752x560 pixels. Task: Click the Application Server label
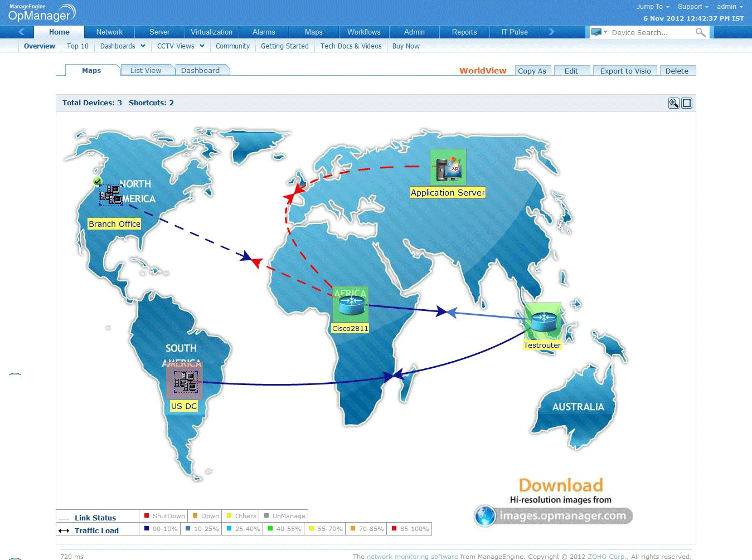(448, 193)
